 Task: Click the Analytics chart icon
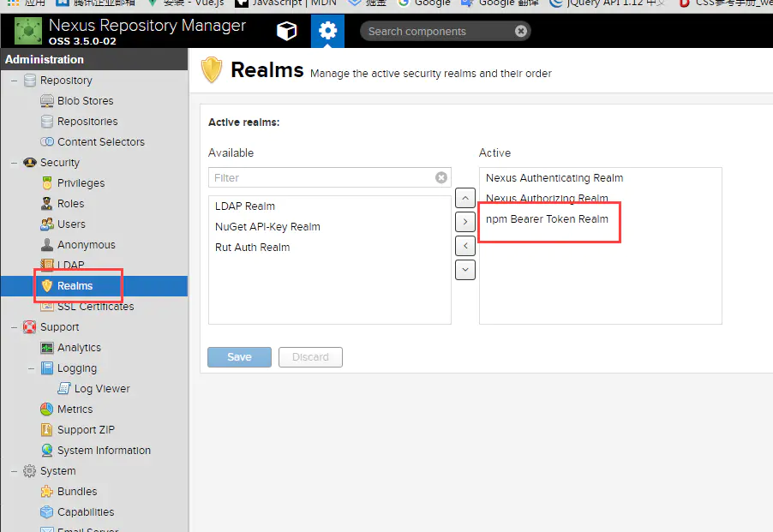point(47,348)
